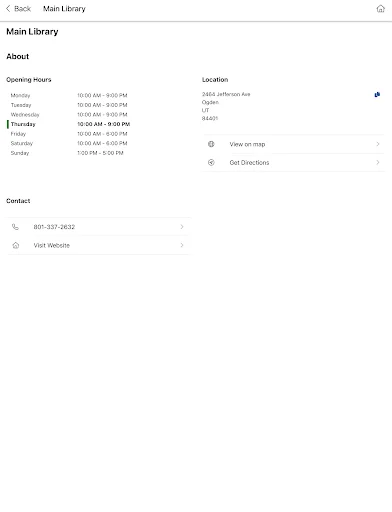Open the home icon in the header
392x512 pixels.
(380, 9)
